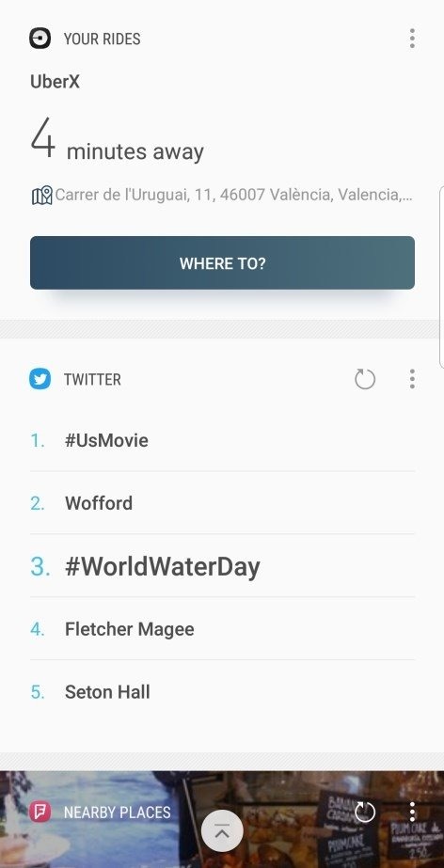This screenshot has height=868, width=444.
Task: Tap the Carrer de l'Uruguai pickup address
Action: [x=233, y=195]
